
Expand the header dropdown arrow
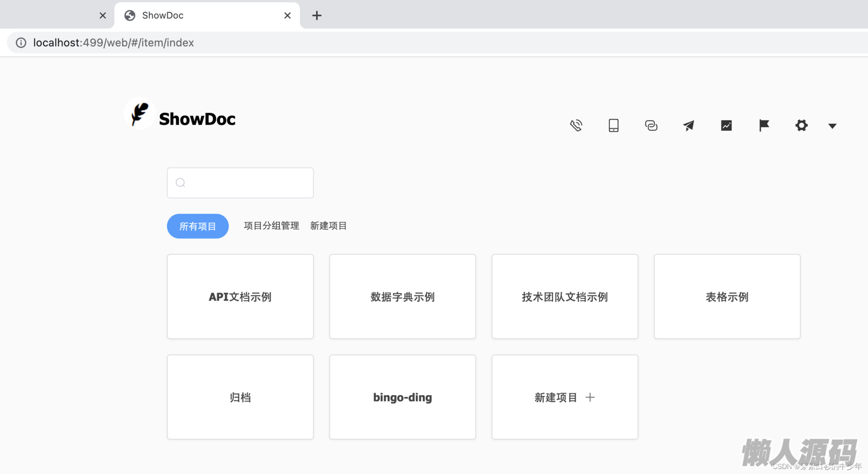pyautogui.click(x=832, y=126)
